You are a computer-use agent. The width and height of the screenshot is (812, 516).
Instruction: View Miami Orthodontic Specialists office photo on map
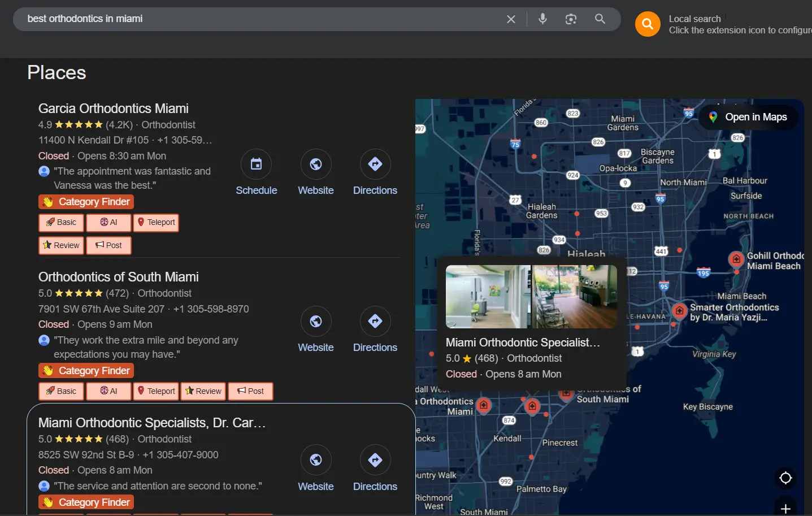point(488,297)
